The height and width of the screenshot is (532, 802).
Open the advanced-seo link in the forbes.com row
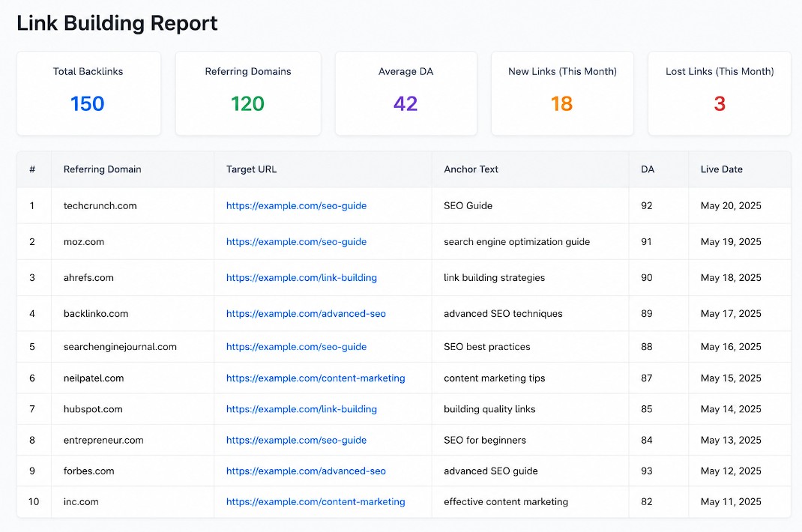coord(306,471)
